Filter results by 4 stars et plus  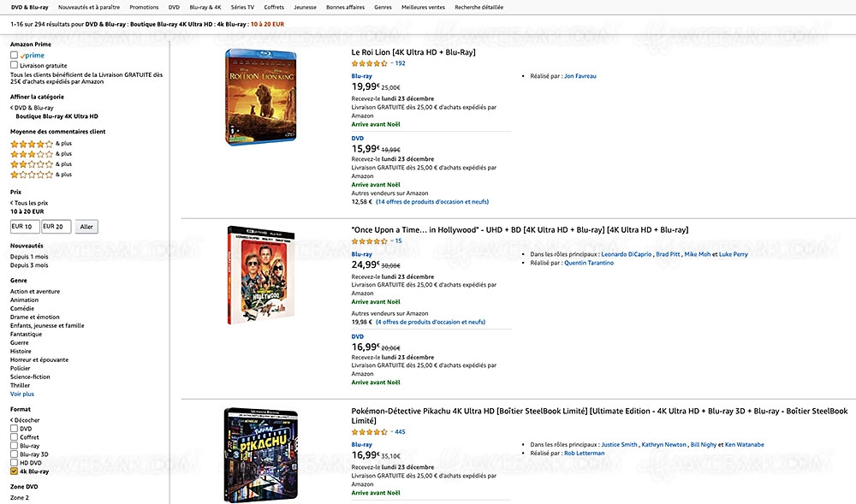coord(34,143)
